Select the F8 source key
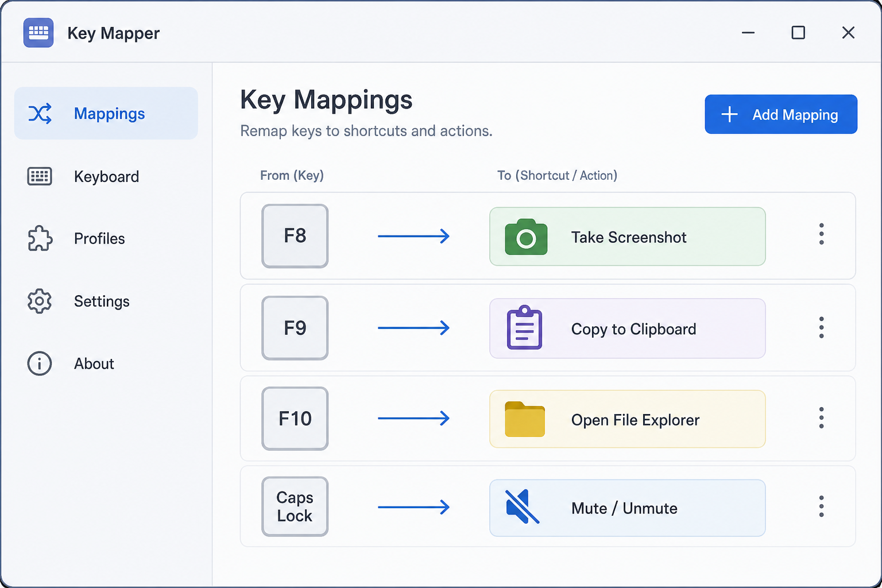 pyautogui.click(x=295, y=236)
